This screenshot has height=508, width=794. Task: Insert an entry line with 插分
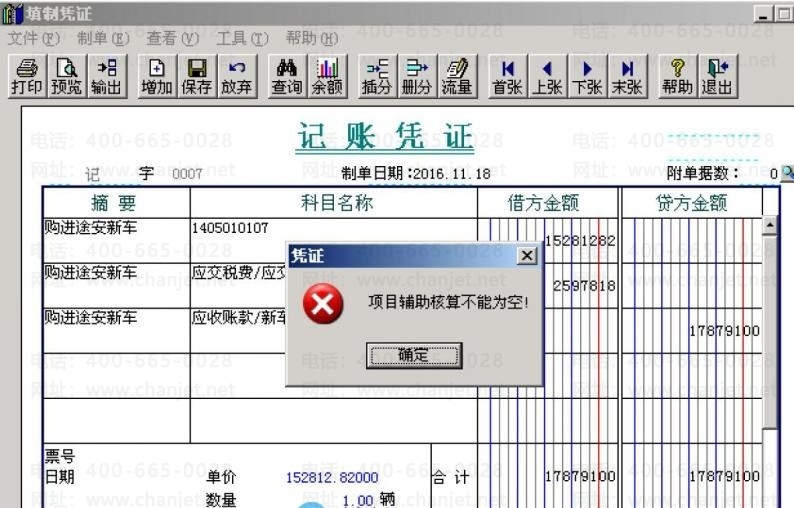pos(377,76)
